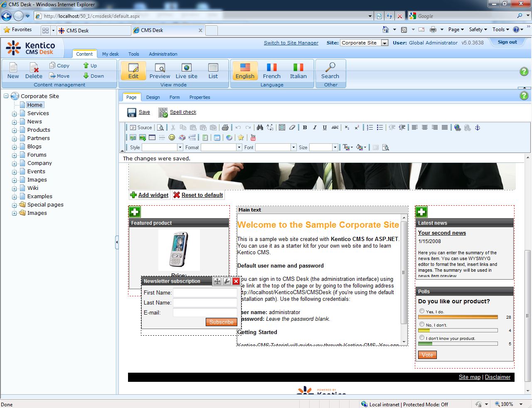
Task: Click the Spell check link
Action: (x=183, y=112)
